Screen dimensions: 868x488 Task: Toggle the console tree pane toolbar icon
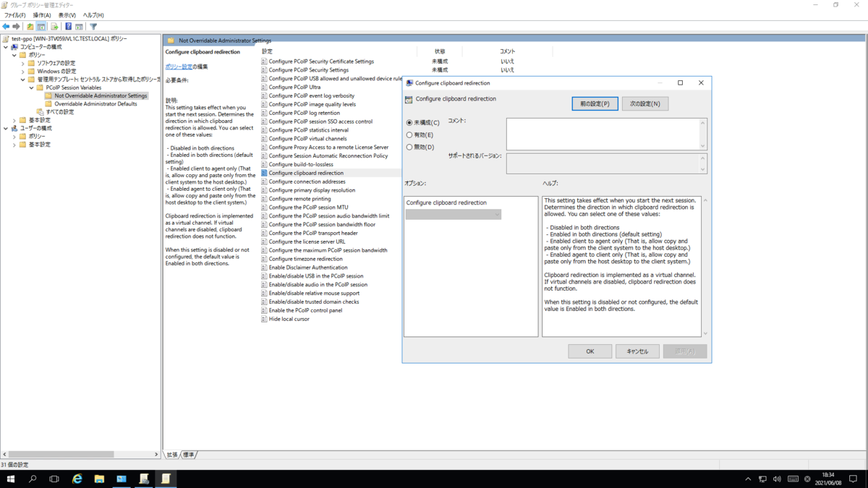coord(41,27)
